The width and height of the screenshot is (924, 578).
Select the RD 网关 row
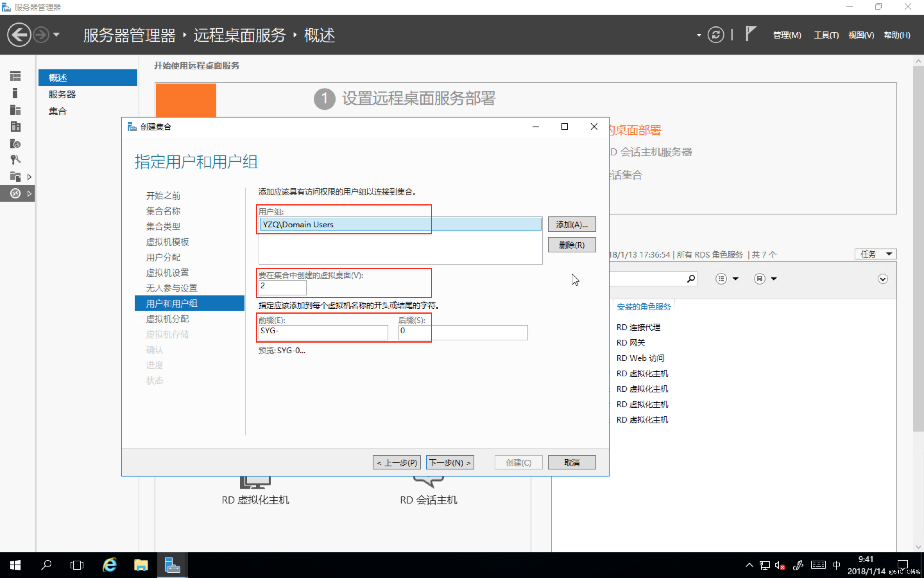click(x=630, y=343)
